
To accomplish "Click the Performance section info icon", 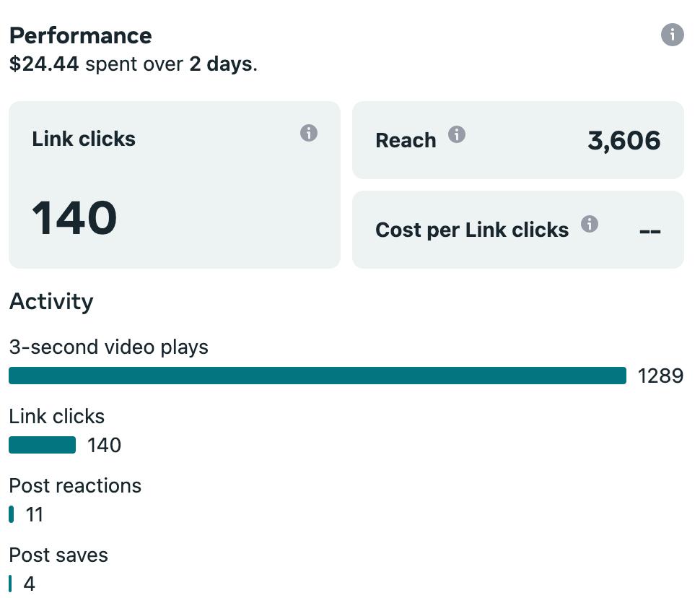I will [x=672, y=34].
